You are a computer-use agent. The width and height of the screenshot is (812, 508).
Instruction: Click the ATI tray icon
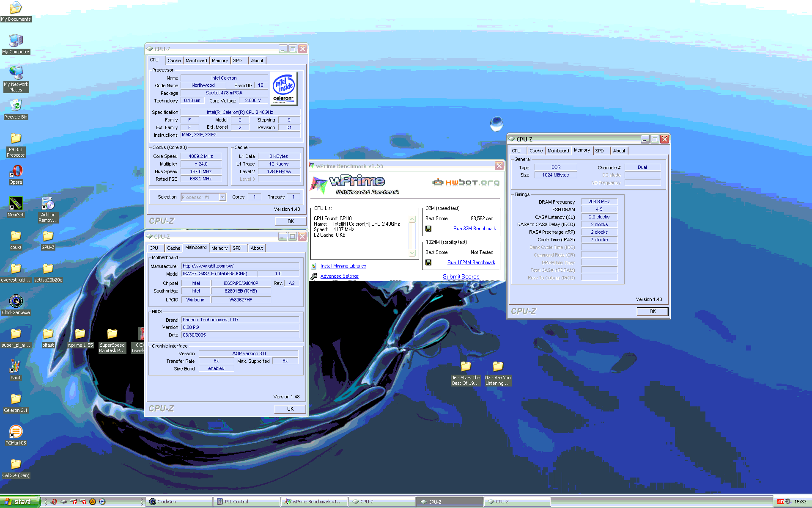pos(780,502)
